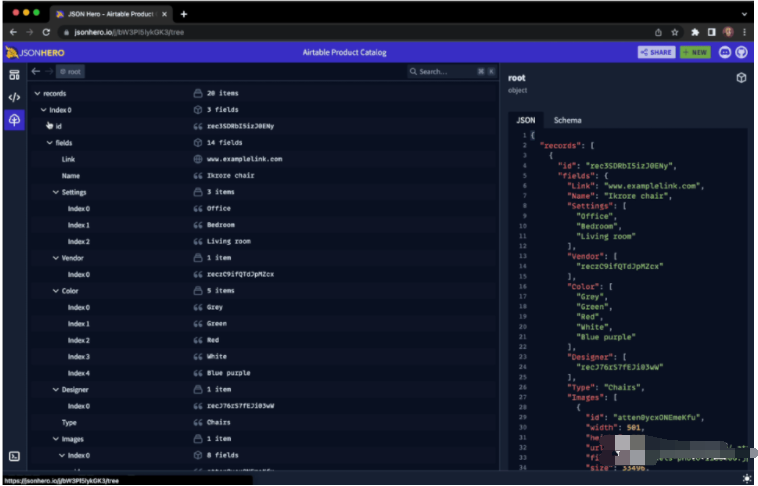Select the Living room value row

[263, 241]
